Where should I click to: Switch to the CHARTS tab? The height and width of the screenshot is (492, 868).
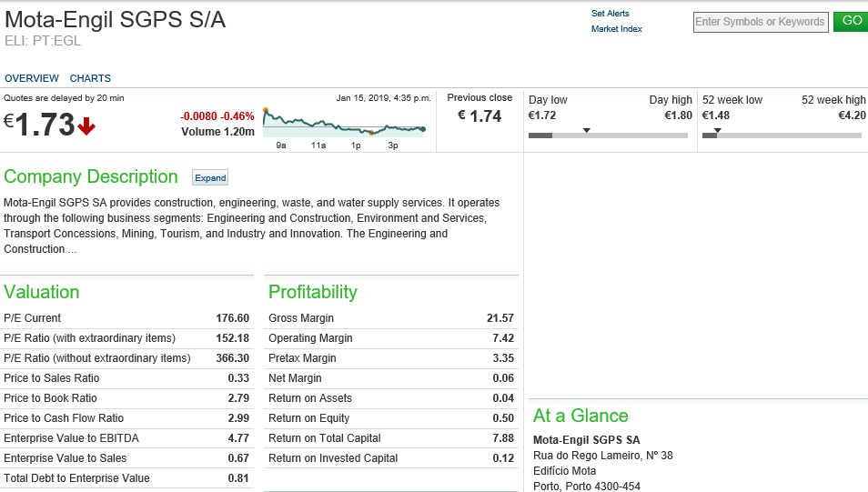(x=90, y=78)
